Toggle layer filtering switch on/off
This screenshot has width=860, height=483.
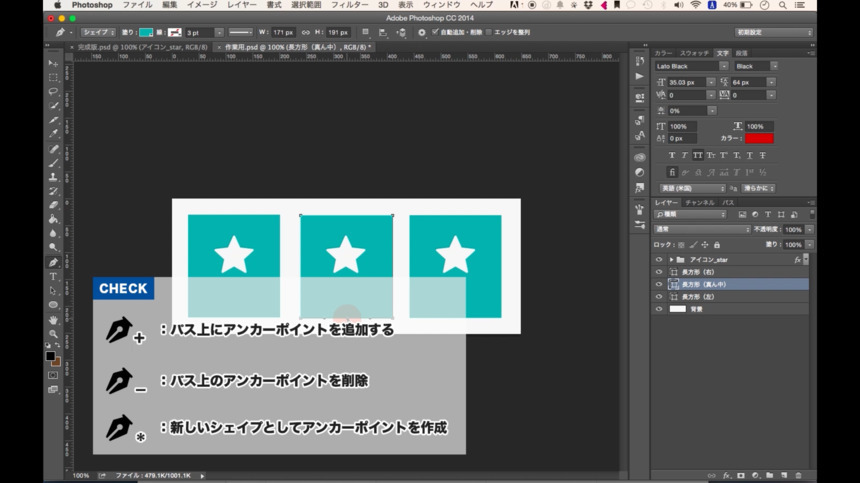pyautogui.click(x=812, y=214)
